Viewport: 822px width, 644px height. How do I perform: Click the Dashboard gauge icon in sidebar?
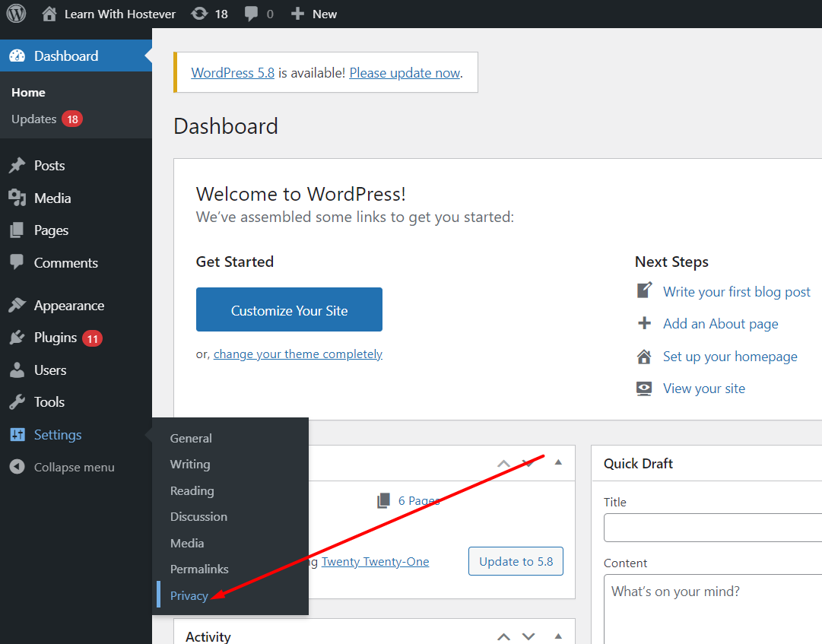pos(17,56)
